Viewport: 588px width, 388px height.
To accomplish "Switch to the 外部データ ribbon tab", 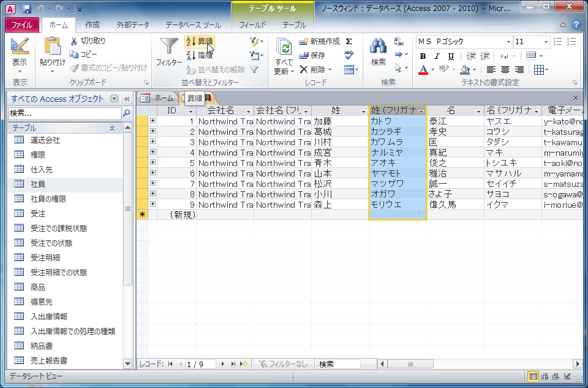I will (133, 25).
